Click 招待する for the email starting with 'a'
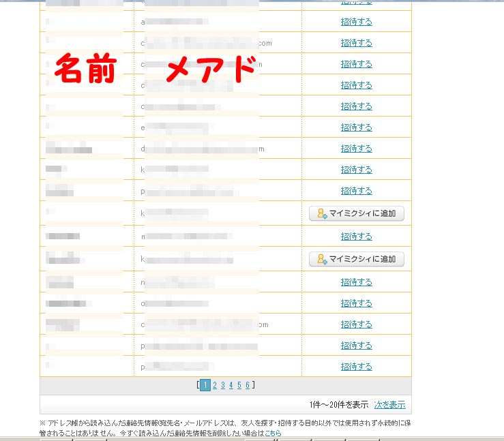 point(356,22)
